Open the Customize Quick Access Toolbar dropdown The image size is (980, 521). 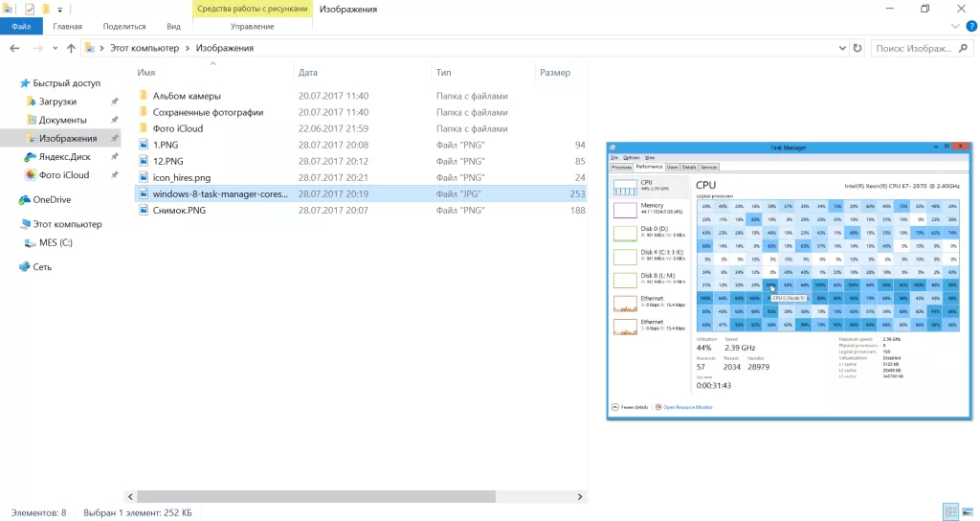coord(59,9)
